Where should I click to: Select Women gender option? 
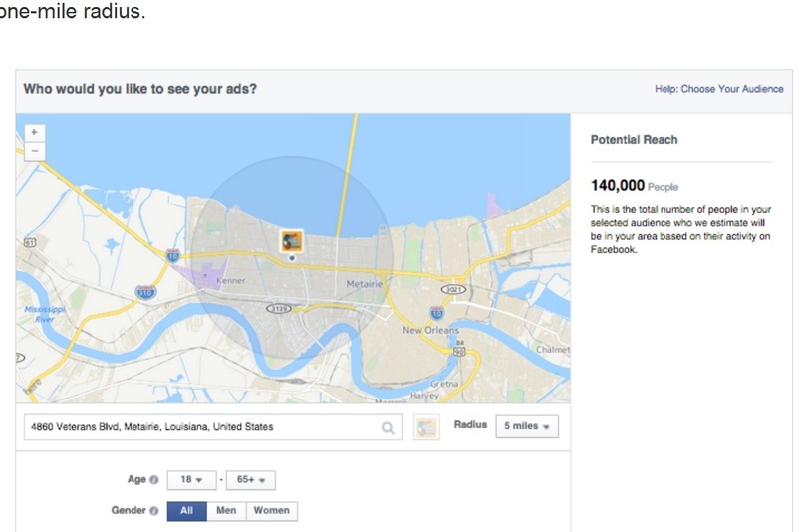(x=271, y=511)
